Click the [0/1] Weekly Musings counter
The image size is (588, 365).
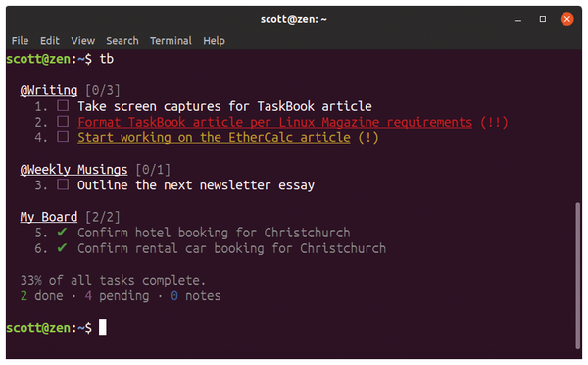point(153,170)
